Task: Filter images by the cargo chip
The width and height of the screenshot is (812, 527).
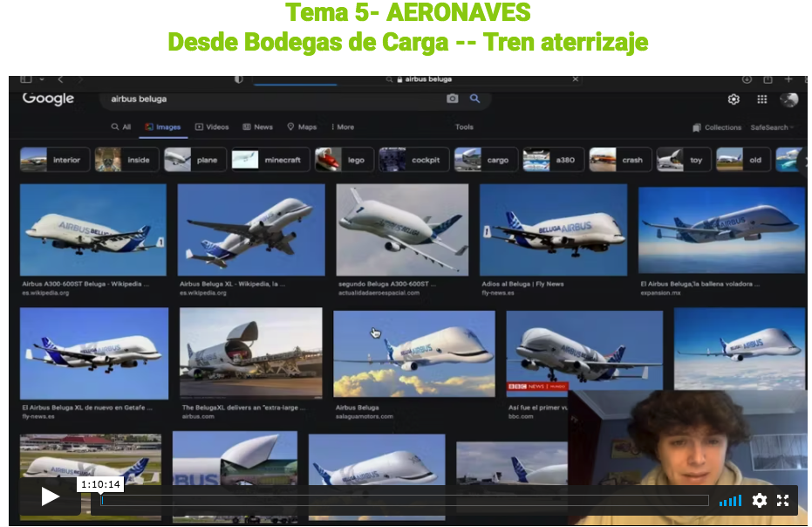Action: tap(486, 160)
